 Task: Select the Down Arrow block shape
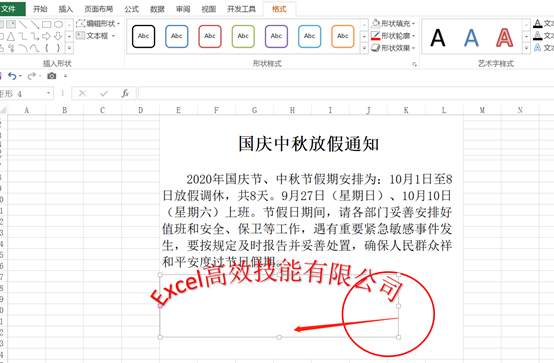pyautogui.click(x=58, y=36)
